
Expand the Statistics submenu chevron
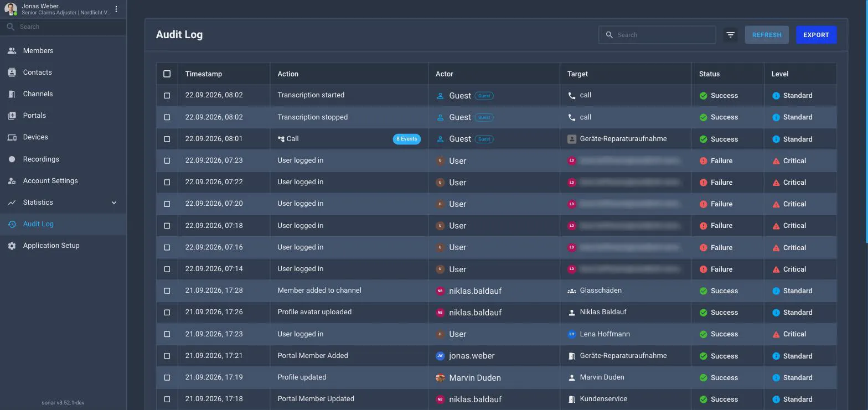click(114, 203)
